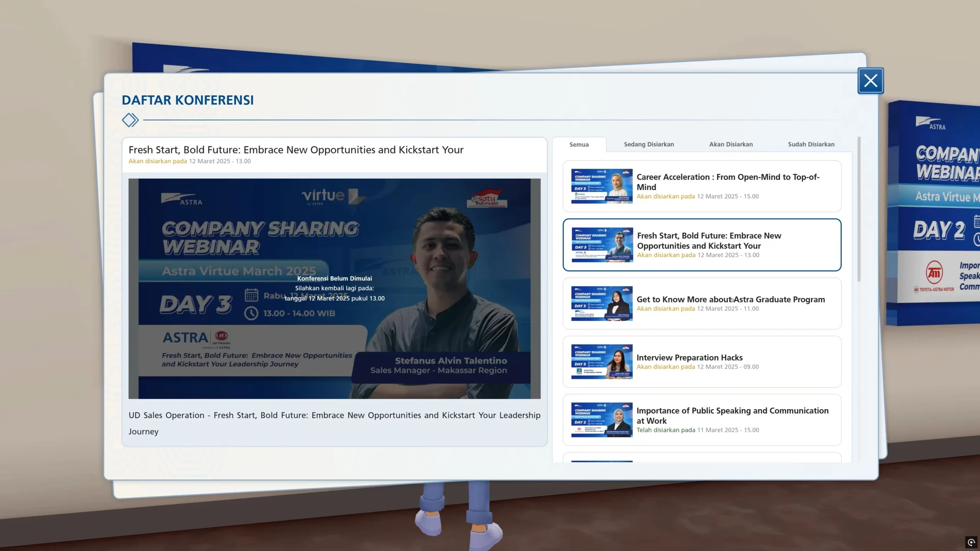Screen dimensions: 980x551
Task: Select Importance of Public Speaking title
Action: (x=732, y=415)
